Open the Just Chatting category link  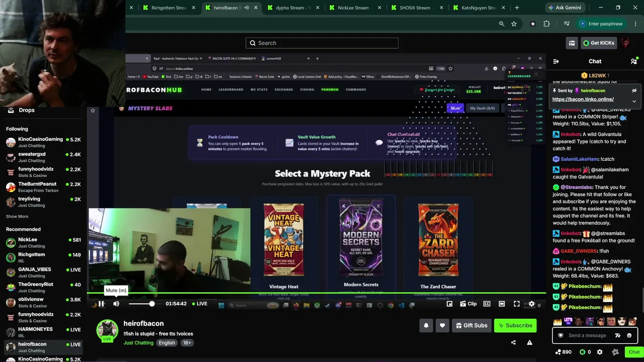click(139, 343)
